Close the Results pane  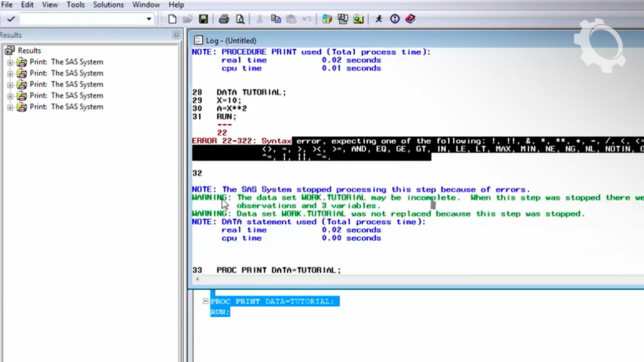(176, 35)
